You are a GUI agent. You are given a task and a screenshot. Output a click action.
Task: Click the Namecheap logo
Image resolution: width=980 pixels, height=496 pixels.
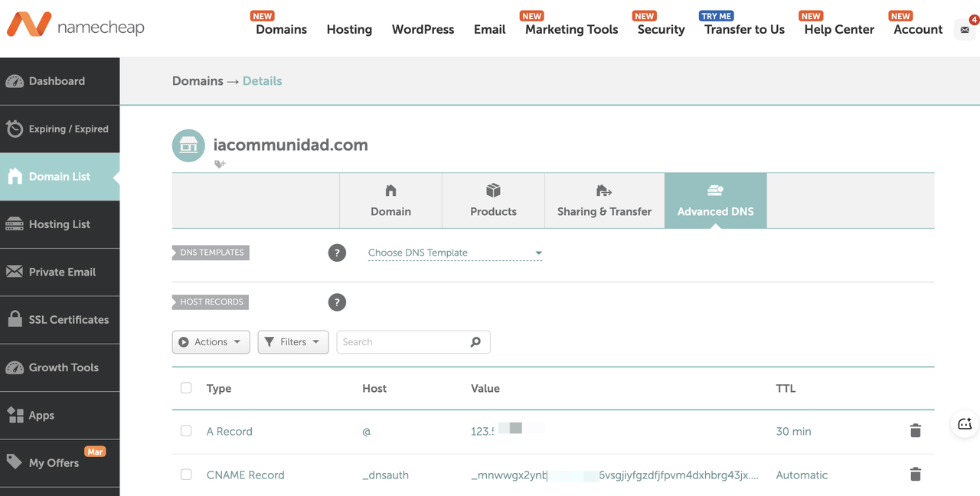click(x=75, y=27)
